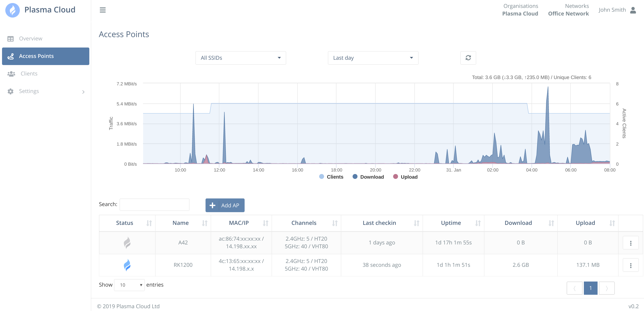Click the A42 three-dot context menu
Screen dimensions: 644x311
[x=631, y=243]
